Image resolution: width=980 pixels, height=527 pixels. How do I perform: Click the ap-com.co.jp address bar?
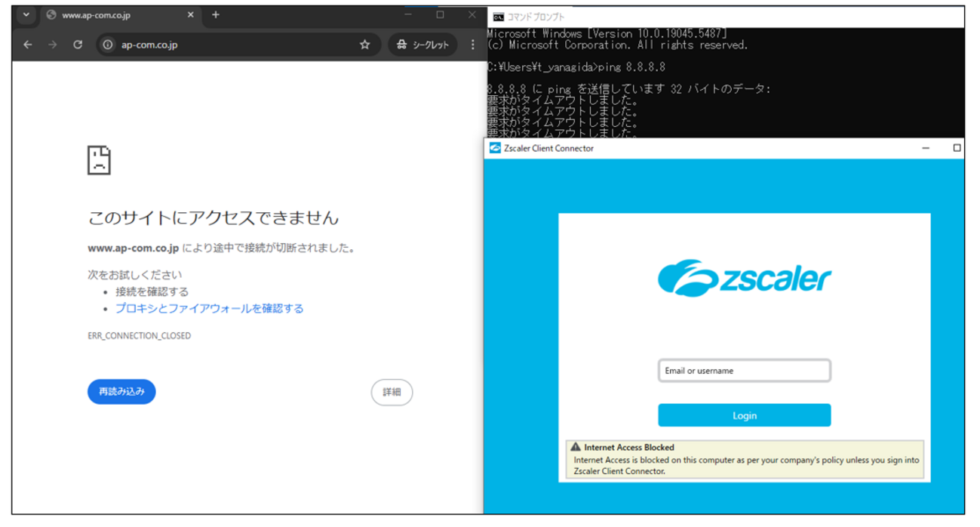[x=238, y=45]
